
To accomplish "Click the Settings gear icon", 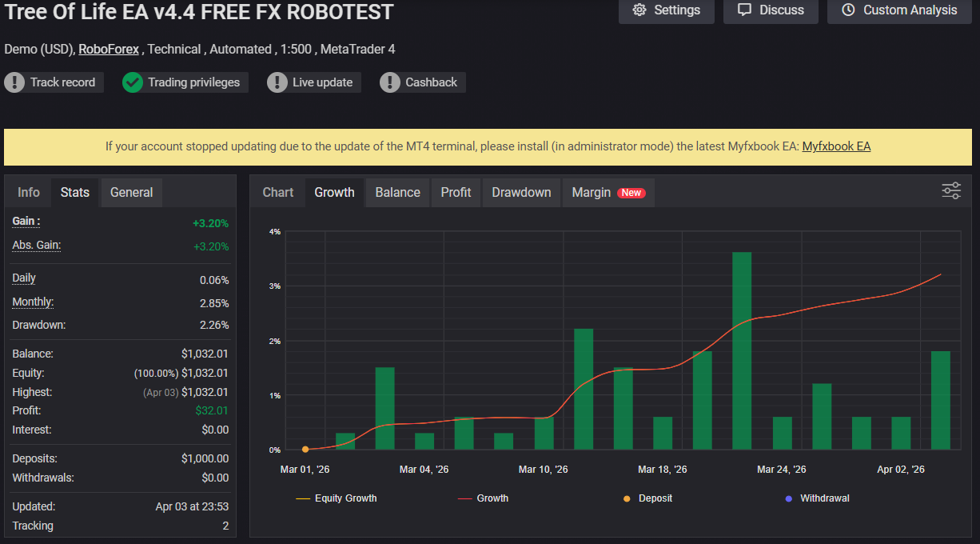I will (x=639, y=10).
